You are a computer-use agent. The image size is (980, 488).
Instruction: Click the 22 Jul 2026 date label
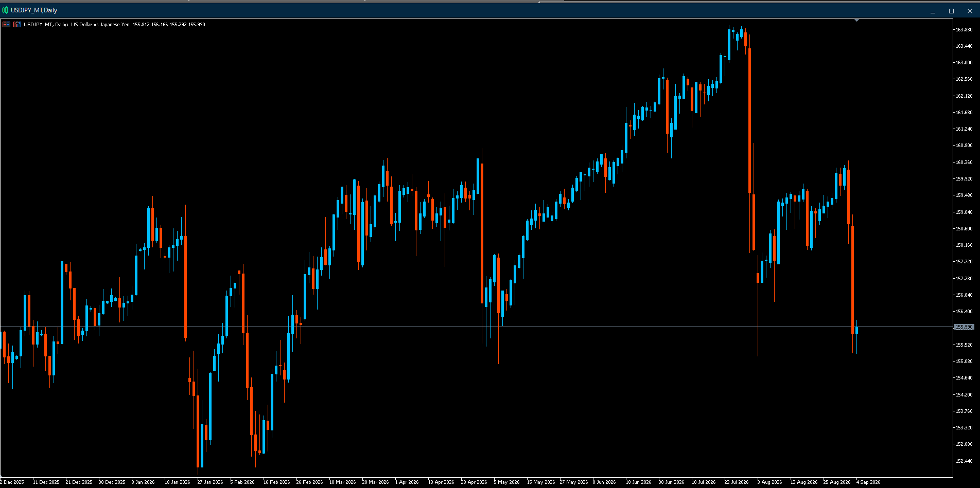[x=737, y=482]
